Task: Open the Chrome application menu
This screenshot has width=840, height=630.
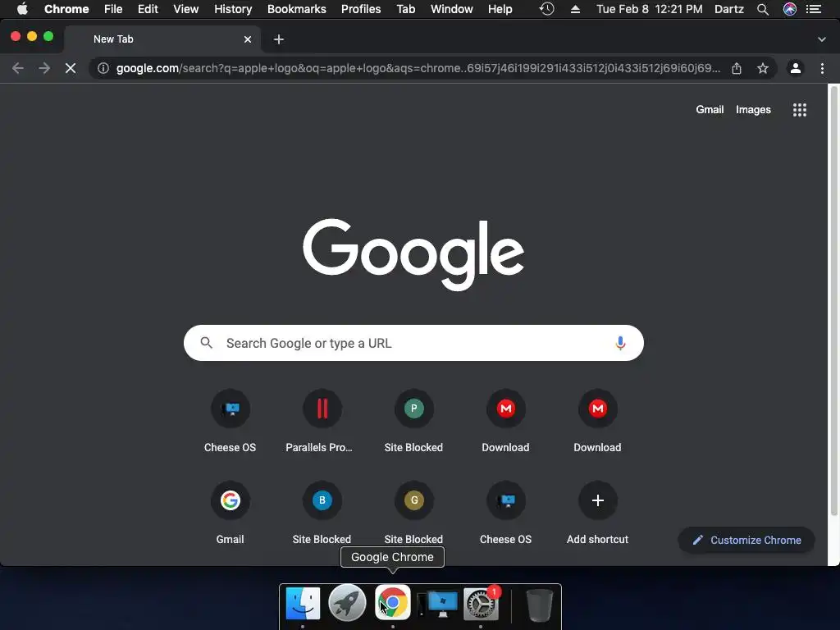Action: click(66, 9)
